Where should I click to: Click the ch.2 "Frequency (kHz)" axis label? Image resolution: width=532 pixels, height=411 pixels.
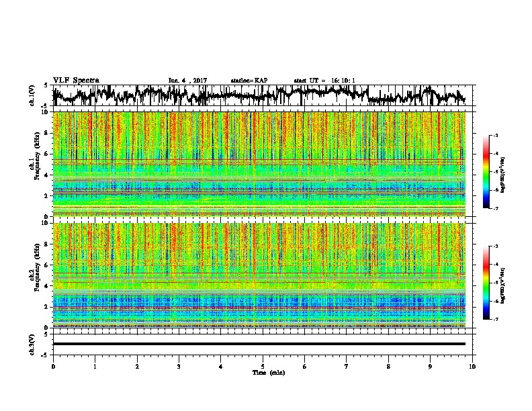[x=37, y=267]
